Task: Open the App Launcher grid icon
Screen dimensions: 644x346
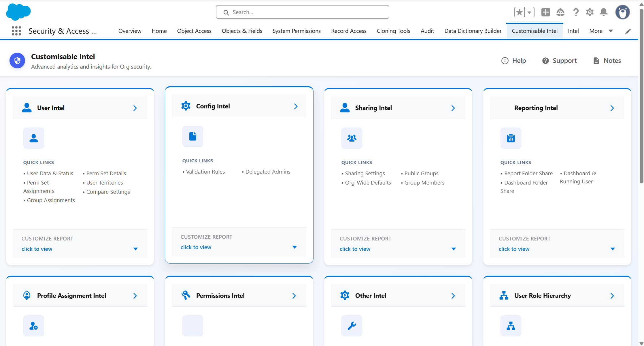Action: click(16, 31)
